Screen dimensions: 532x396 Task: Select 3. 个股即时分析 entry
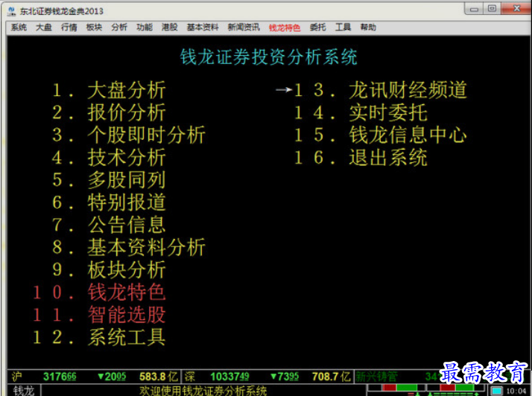click(129, 135)
